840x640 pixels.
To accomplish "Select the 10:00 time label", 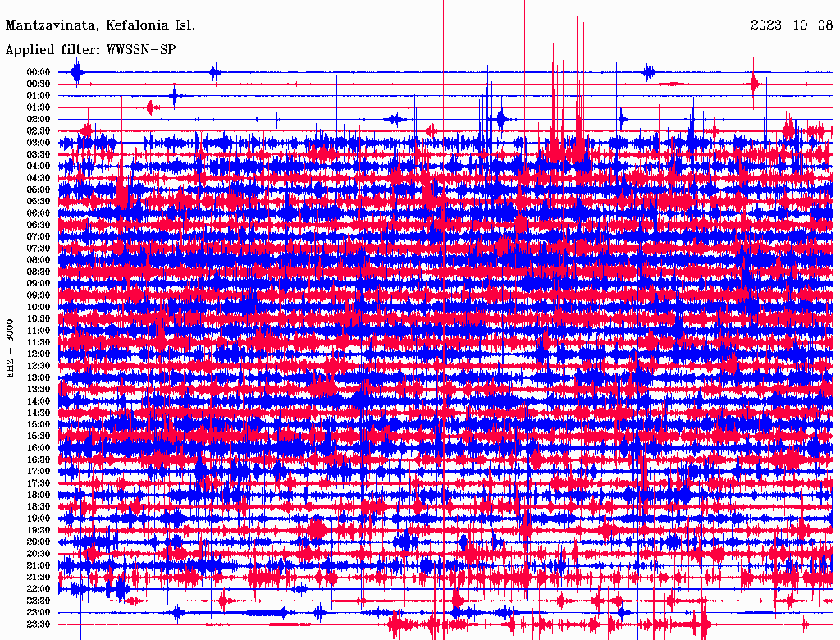I will (x=39, y=307).
